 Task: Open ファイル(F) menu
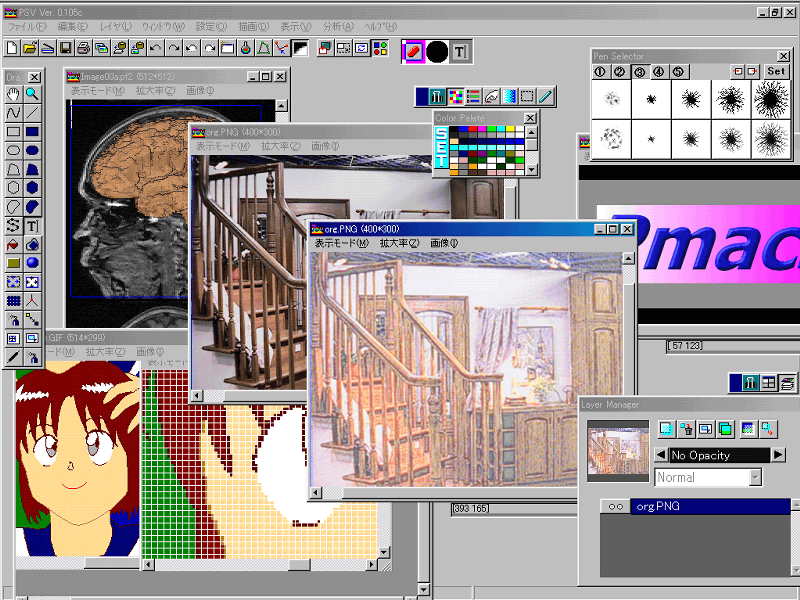tap(27, 27)
